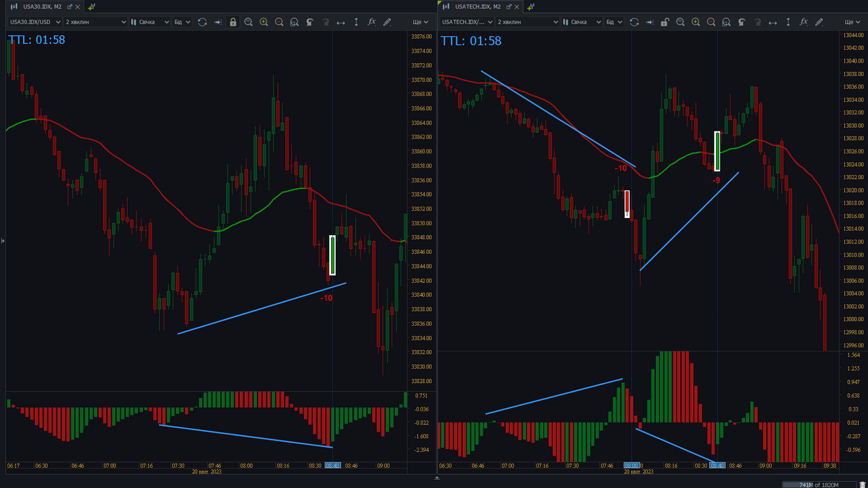Zoom in on the USA30.IDX chart
868x488 pixels.
click(x=264, y=22)
